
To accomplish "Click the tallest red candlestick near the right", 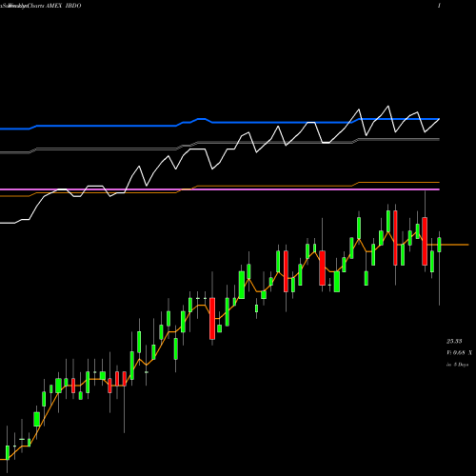I will [395, 238].
